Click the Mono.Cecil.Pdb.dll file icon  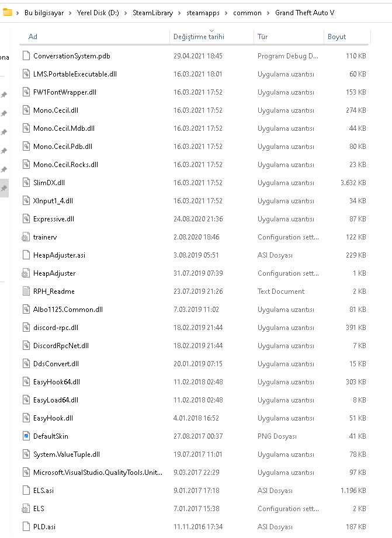click(x=26, y=146)
